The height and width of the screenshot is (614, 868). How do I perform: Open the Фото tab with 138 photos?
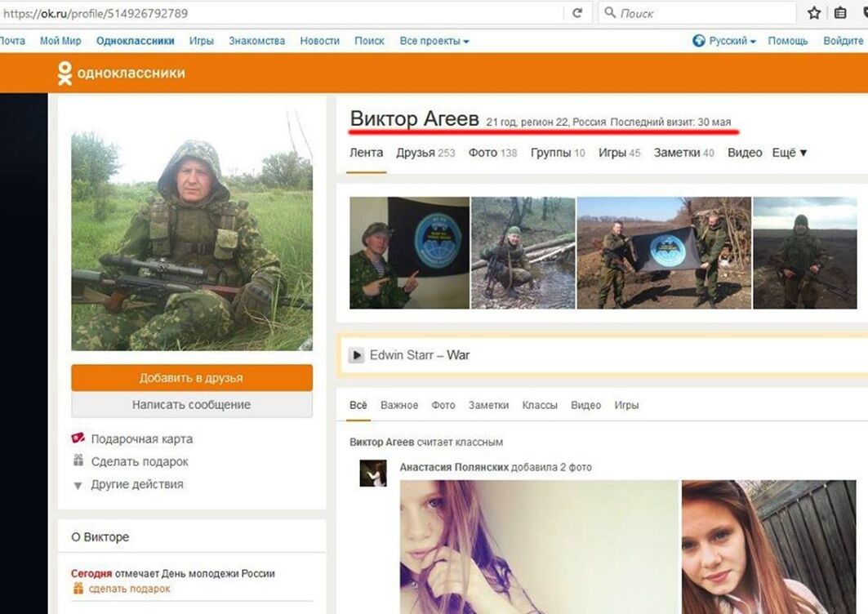pyautogui.click(x=483, y=153)
